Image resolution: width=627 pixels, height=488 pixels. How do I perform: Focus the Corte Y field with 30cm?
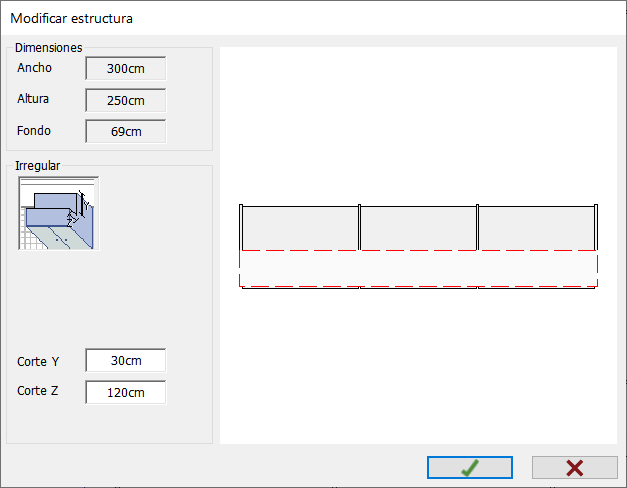(126, 360)
